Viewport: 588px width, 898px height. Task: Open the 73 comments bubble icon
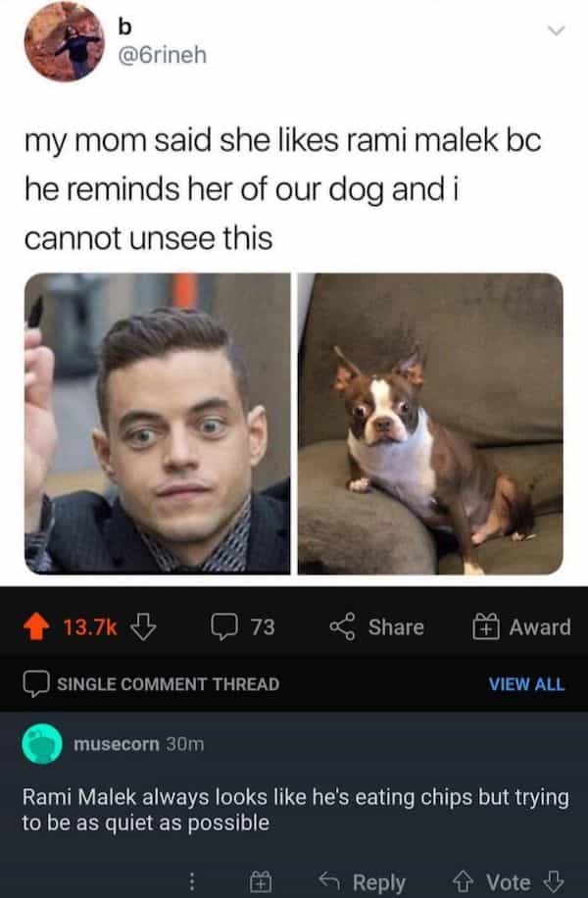pos(223,626)
